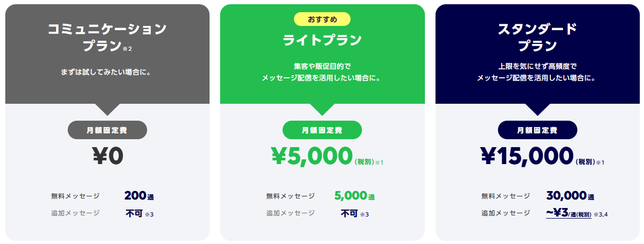Click the ¥5,000 price in green
Viewport: 644px width, 244px height.
311,156
